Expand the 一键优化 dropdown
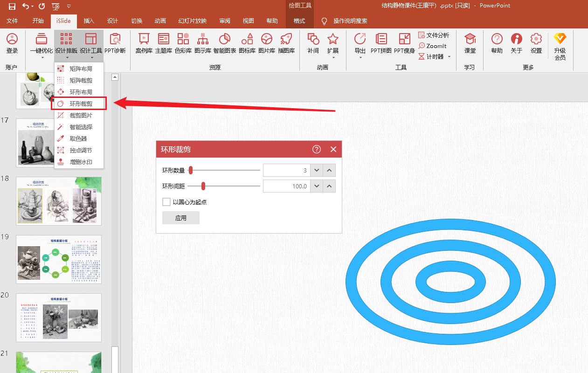The width and height of the screenshot is (588, 373). (42, 58)
